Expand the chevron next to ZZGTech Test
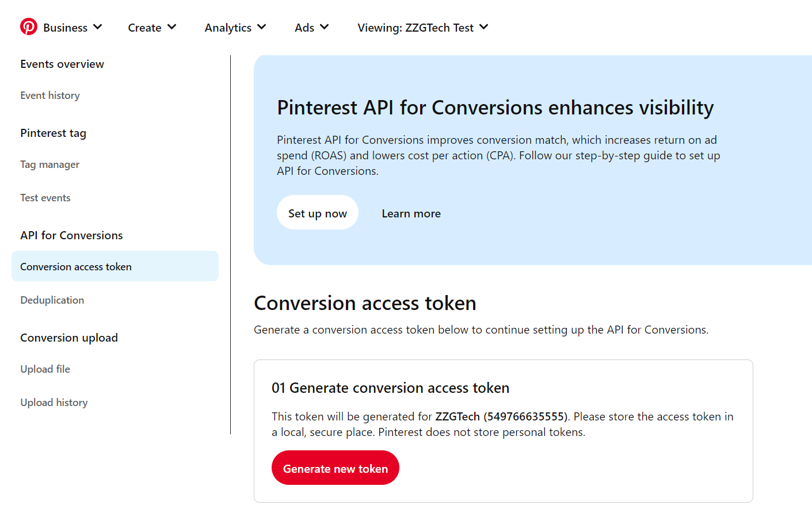Viewport: 812px width, 509px height. (x=484, y=27)
